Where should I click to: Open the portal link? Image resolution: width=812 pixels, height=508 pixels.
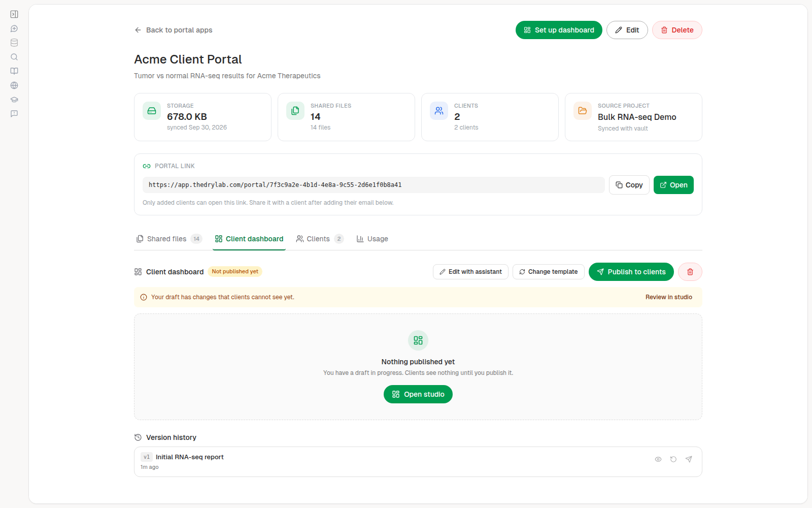coord(673,185)
